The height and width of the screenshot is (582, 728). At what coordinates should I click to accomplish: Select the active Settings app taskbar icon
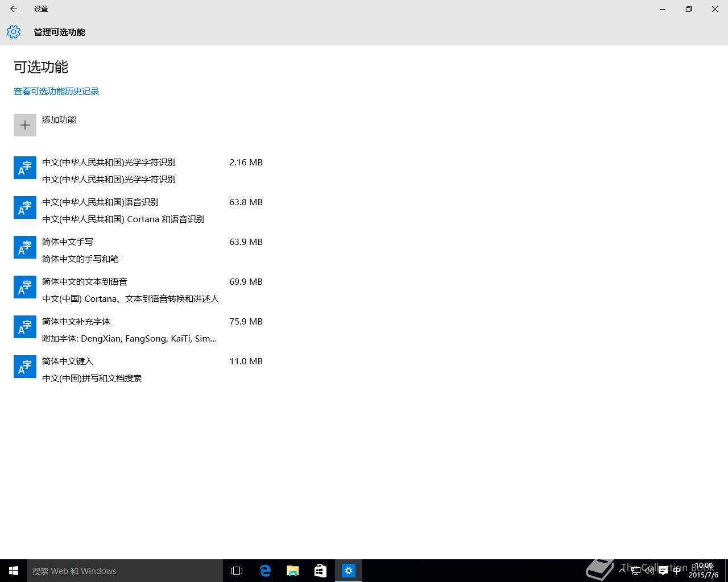click(348, 571)
